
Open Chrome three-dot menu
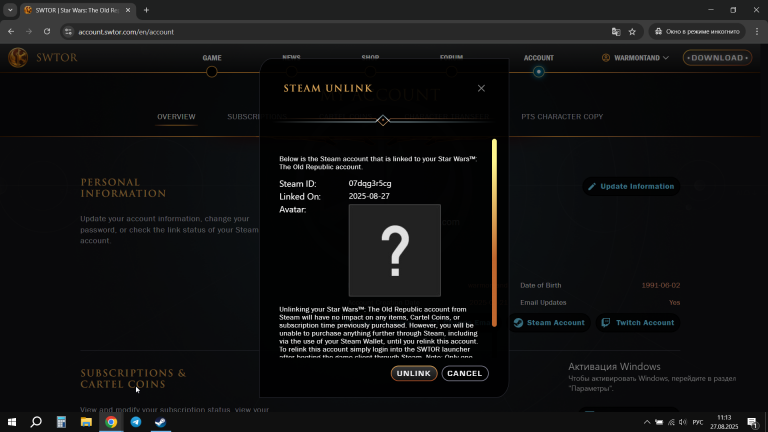point(757,32)
